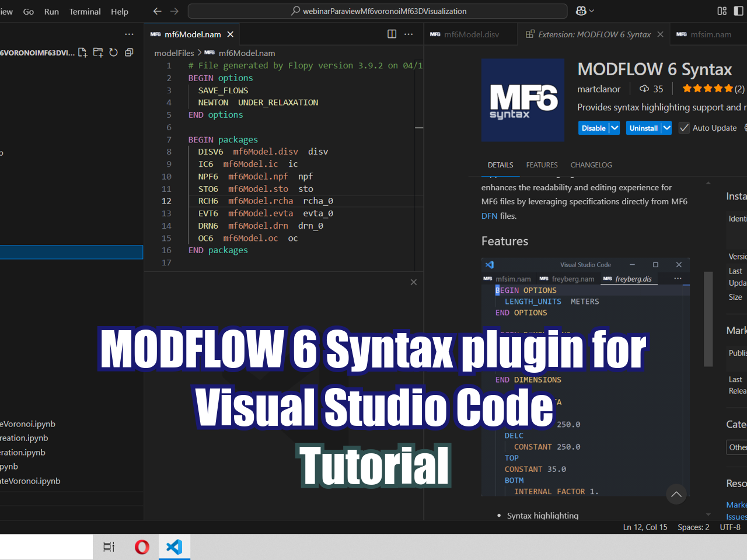The image size is (747, 560).
Task: Click the DFN hyperlink in the description
Action: point(488,216)
